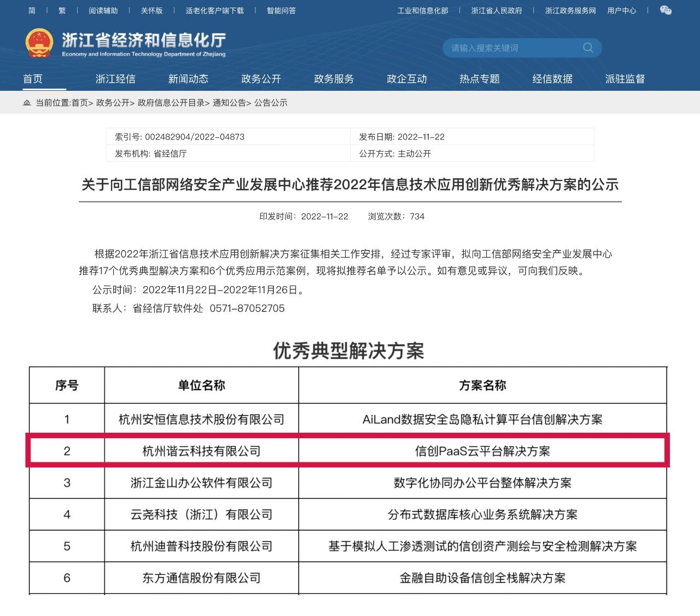Click breadcrumb 政府信息公开目录 link

171,103
